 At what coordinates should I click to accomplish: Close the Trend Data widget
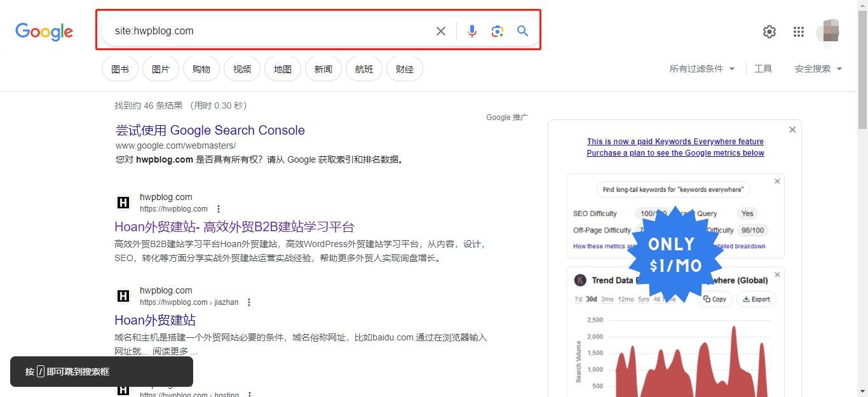coord(777,274)
